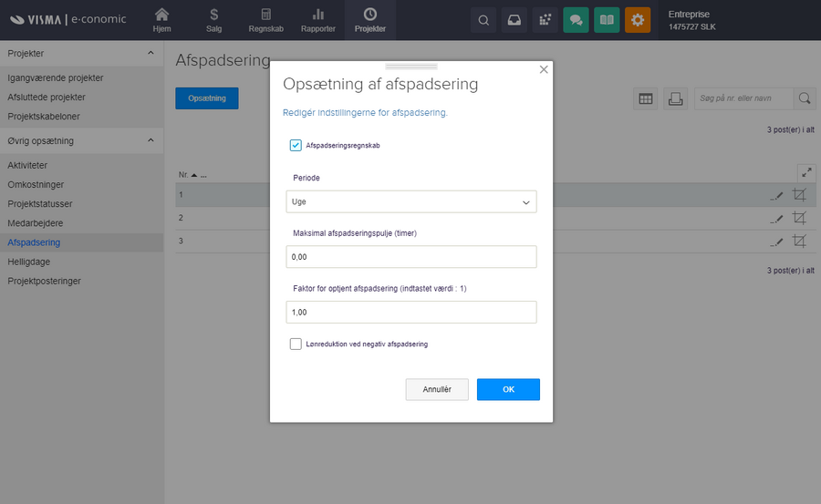Open the Rapporter top menu
This screenshot has width=821, height=504.
tap(318, 20)
